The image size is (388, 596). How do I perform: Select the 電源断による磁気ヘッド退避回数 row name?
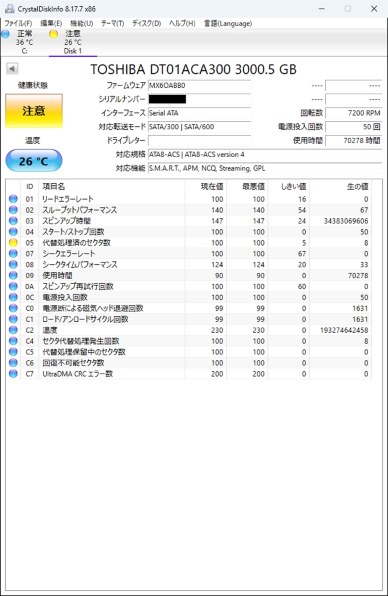tap(93, 308)
